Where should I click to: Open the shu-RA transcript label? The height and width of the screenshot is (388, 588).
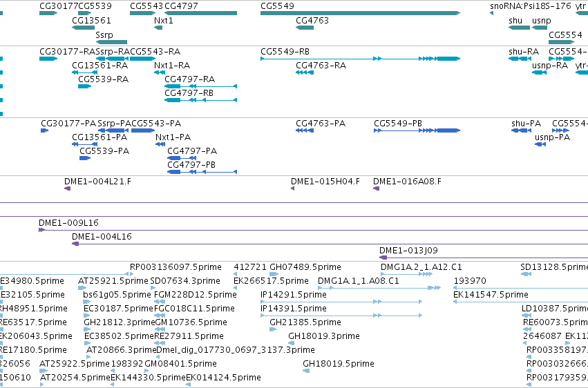[x=524, y=51]
